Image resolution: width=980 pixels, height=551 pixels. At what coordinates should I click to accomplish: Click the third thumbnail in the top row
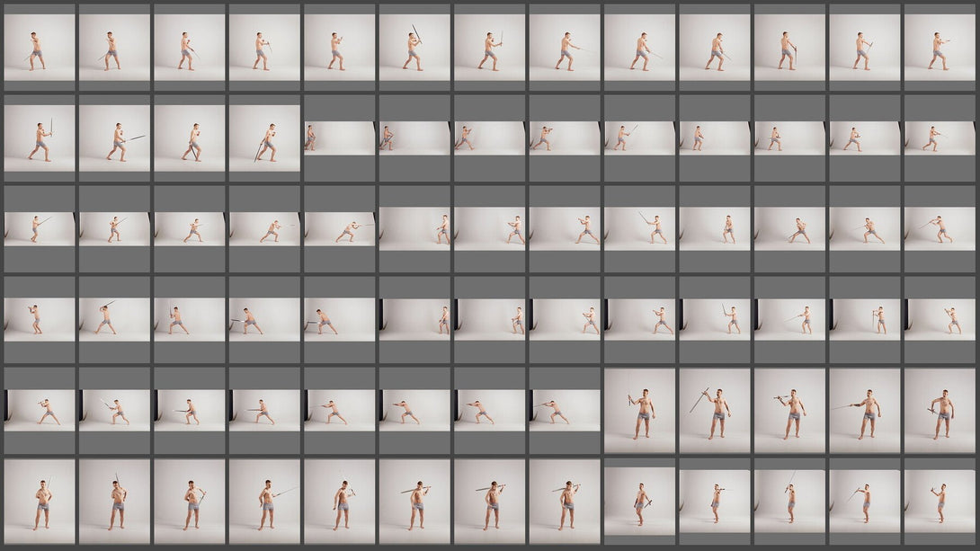[x=190, y=48]
